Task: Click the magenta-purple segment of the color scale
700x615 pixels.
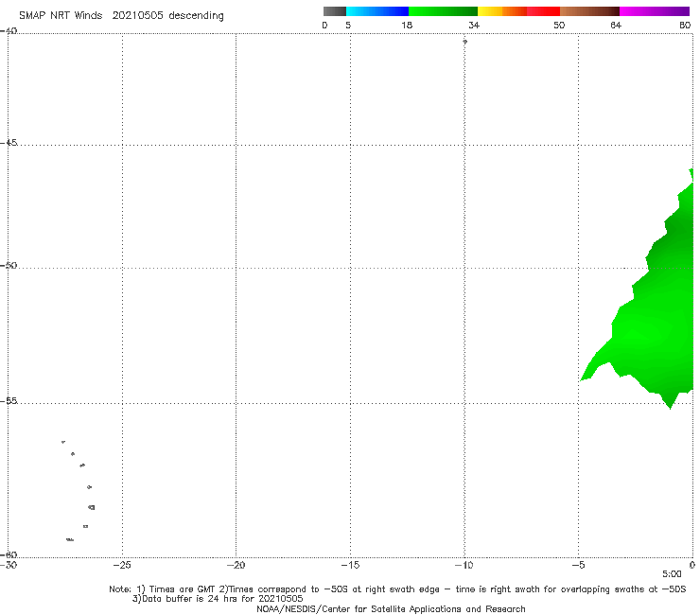Action: coord(655,11)
